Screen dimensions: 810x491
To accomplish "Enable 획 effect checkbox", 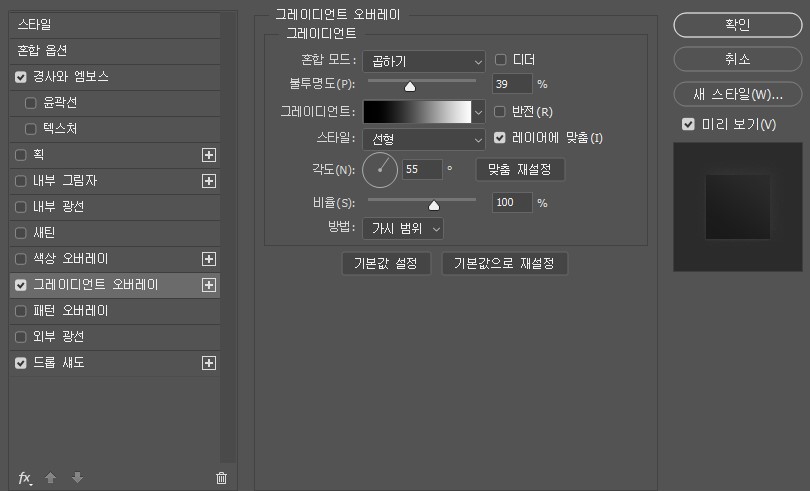I will click(21, 155).
